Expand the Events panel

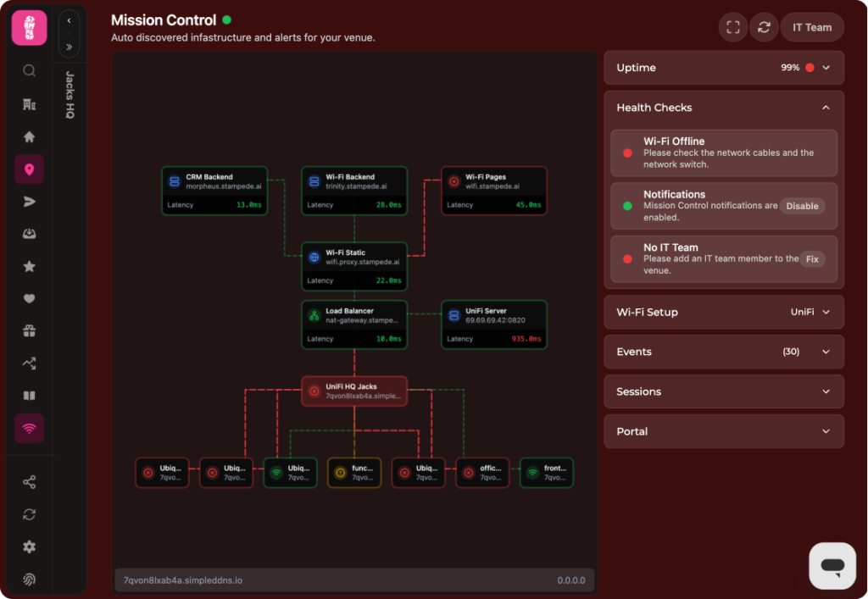[x=724, y=352]
